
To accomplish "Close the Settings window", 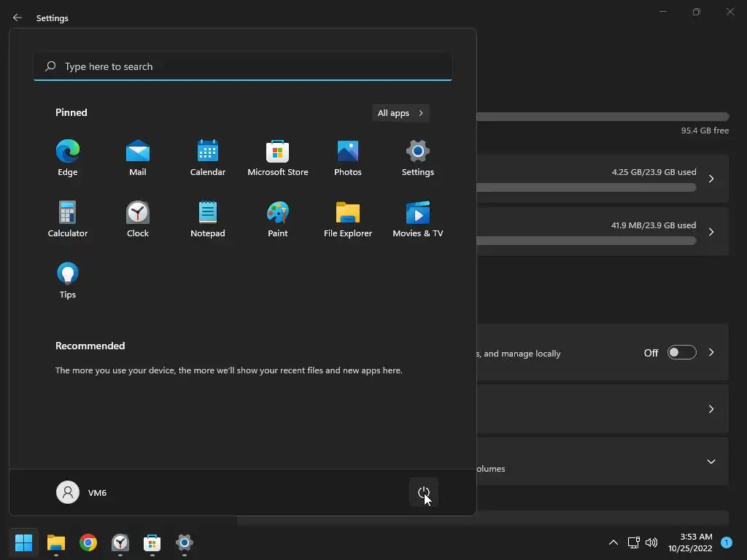I will 730,12.
